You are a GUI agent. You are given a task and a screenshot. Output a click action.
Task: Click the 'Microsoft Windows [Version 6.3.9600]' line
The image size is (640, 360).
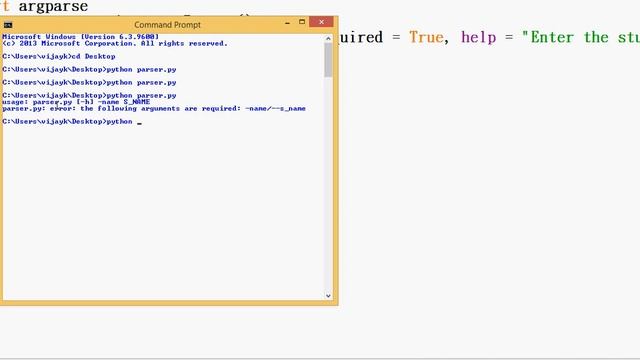[80, 37]
